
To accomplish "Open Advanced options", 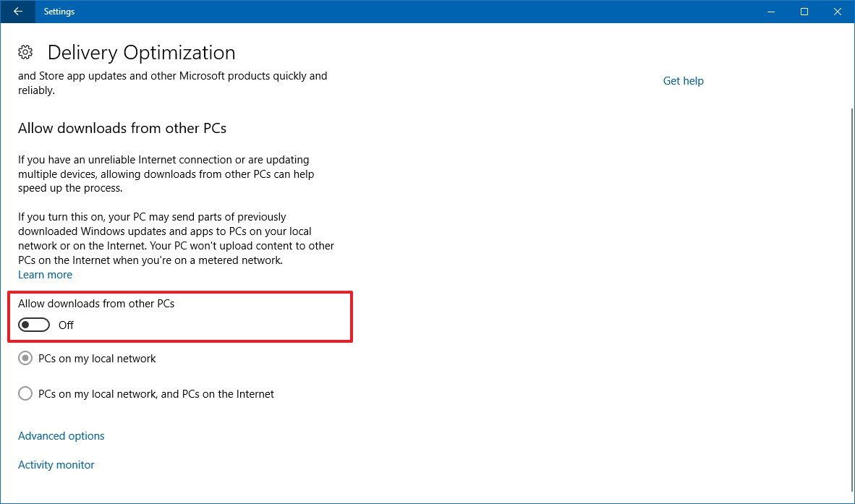I will coord(61,435).
